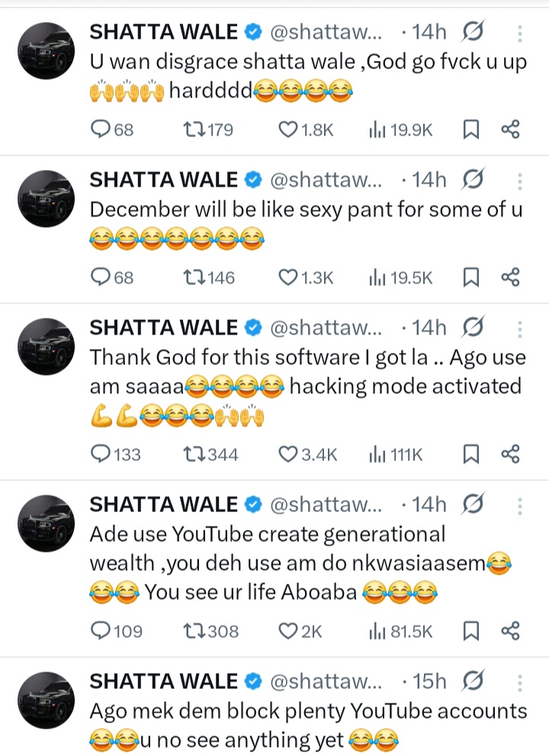View analytics showing 19.9K views

401,130
